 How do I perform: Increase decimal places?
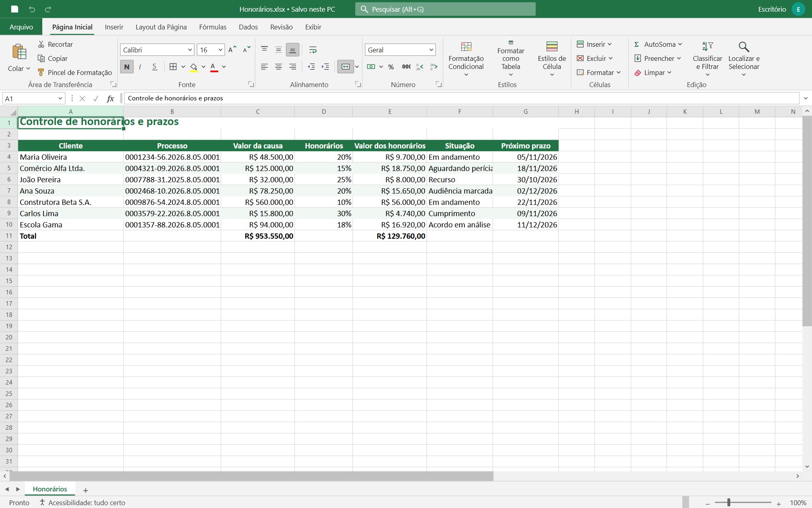pos(420,67)
